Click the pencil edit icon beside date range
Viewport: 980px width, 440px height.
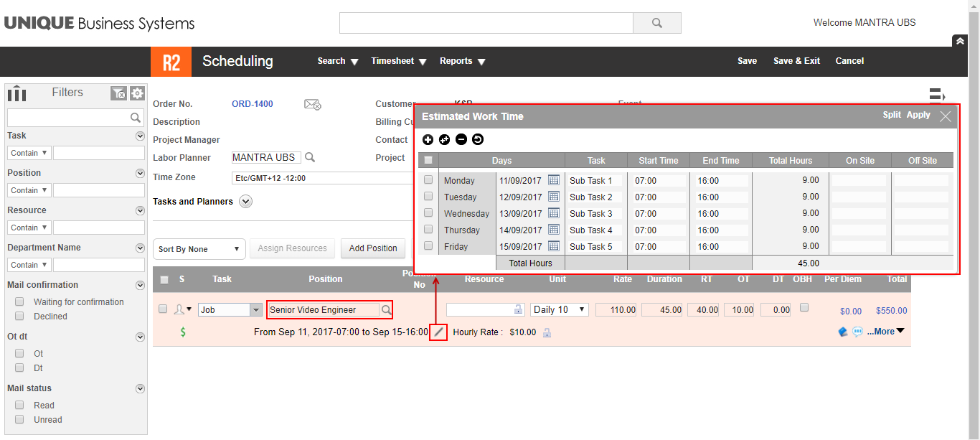[x=438, y=332]
